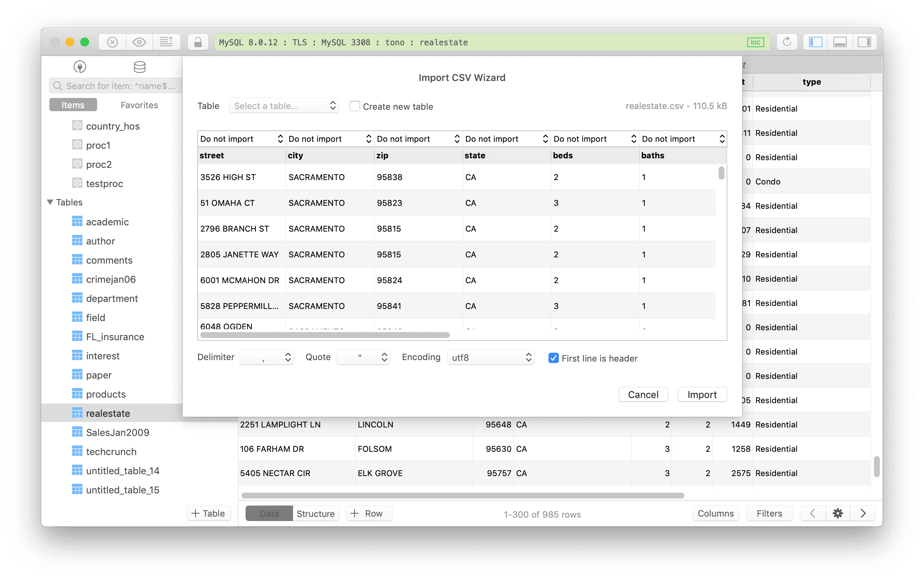Open the state column mapping dropdown
Image resolution: width=924 pixels, height=581 pixels.
tap(507, 138)
